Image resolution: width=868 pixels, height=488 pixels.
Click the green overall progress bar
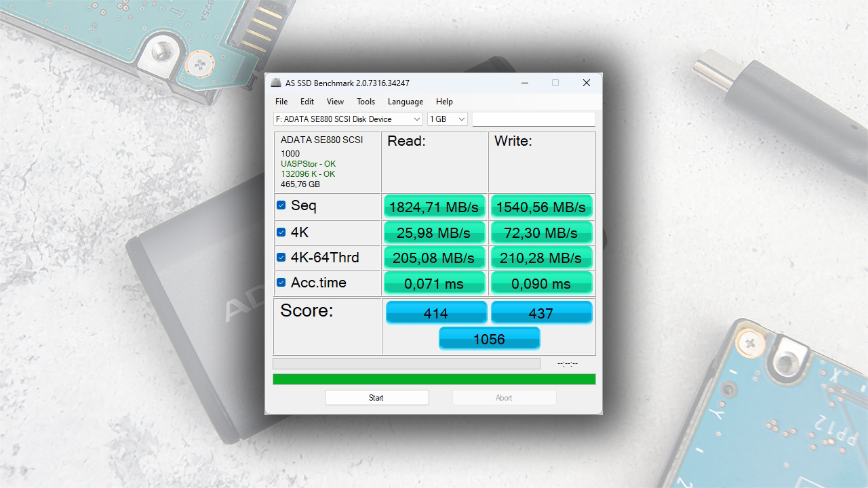(434, 380)
